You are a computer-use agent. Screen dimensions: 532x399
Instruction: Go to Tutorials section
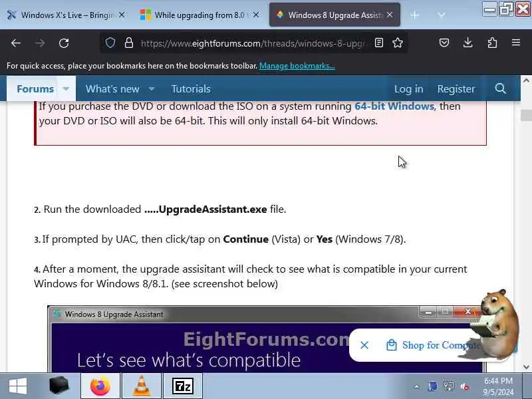coord(191,89)
